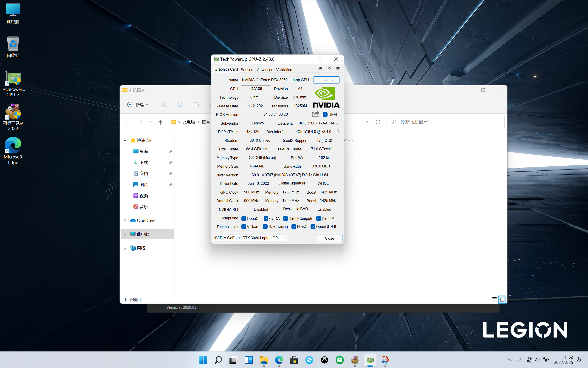Go back in File Explorer
The image size is (588, 368).
click(127, 122)
